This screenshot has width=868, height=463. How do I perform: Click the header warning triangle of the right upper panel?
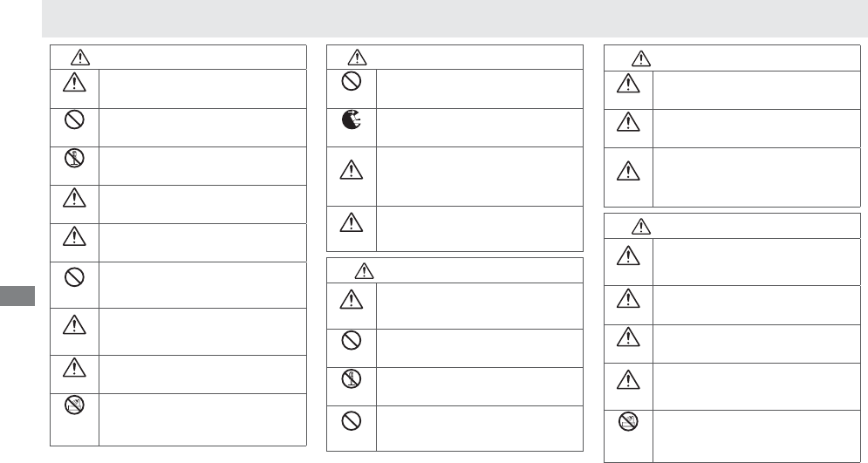click(x=642, y=58)
